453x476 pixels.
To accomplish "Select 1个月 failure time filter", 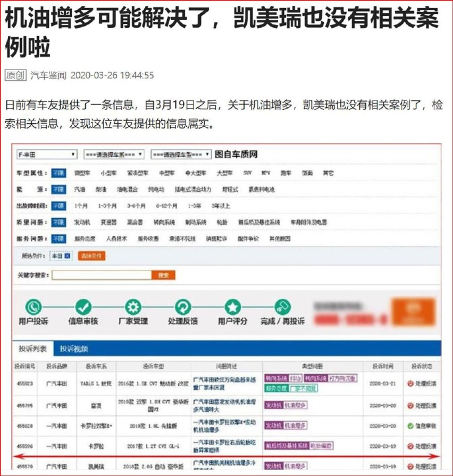I will click(81, 206).
